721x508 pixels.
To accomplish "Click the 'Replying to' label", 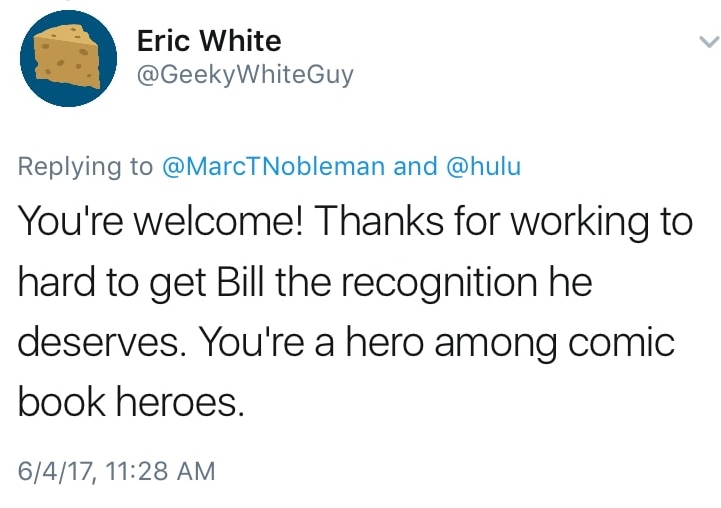I will 86,166.
